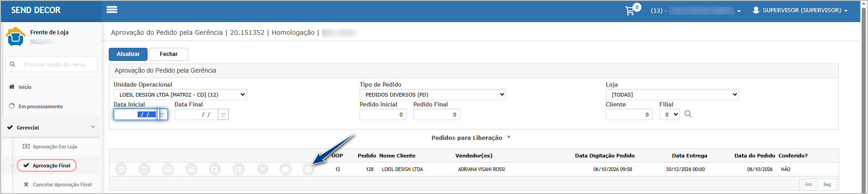Open the numbered list icon in order row
Viewport: 868px width, 194px height.
pyautogui.click(x=239, y=169)
